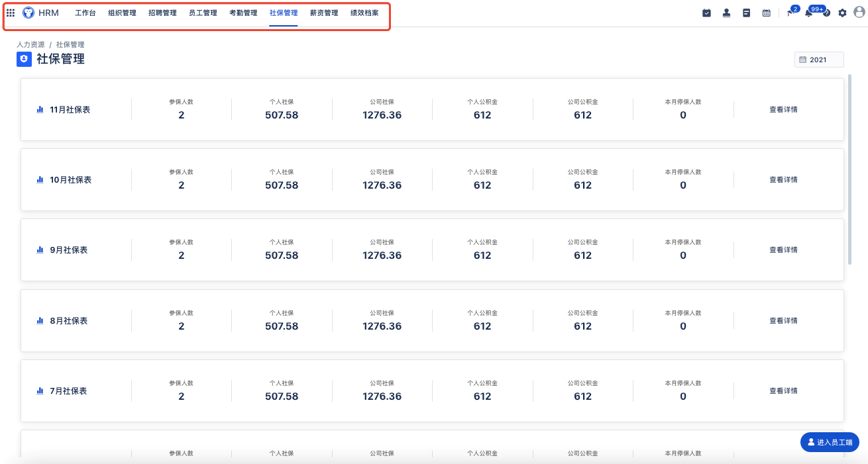Click the bar chart icon of 10月社保表
868x464 pixels.
[40, 179]
